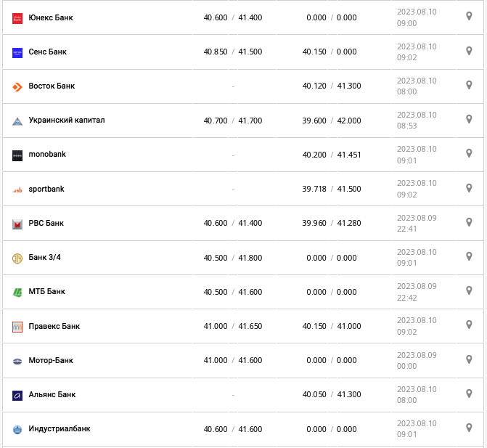Open map pin for Банк 3/4
This screenshot has width=487, height=448.
tap(469, 256)
